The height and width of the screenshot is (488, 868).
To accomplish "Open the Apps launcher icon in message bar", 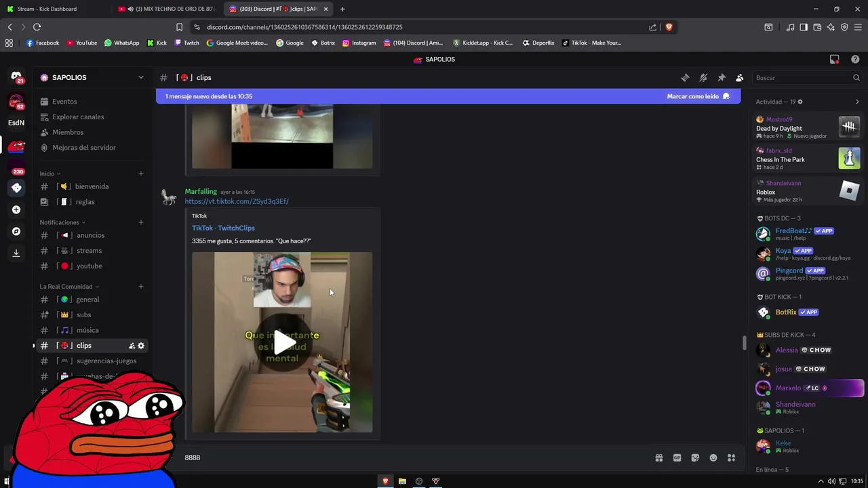I will pos(731,458).
